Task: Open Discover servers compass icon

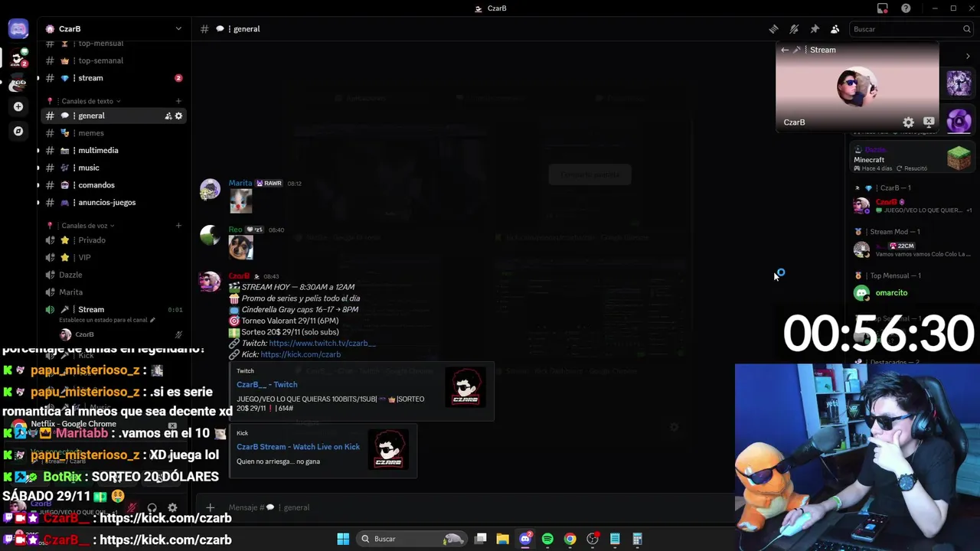Action: click(x=18, y=131)
